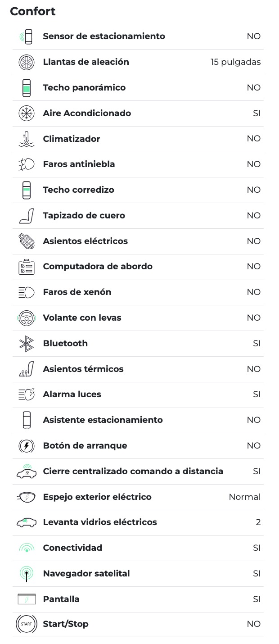Click the leather seat upholstery icon

(x=26, y=216)
